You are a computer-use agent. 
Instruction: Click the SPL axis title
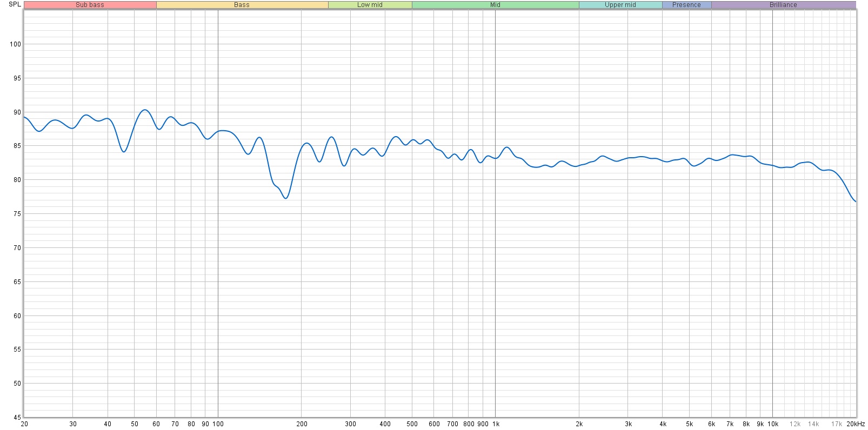pyautogui.click(x=15, y=4)
